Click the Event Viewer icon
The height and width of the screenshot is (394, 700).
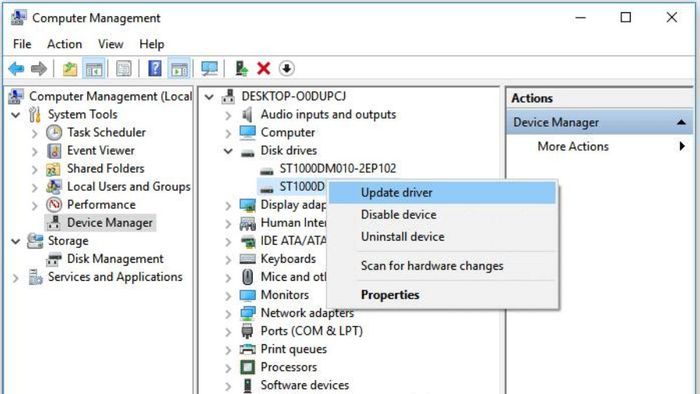pos(54,151)
